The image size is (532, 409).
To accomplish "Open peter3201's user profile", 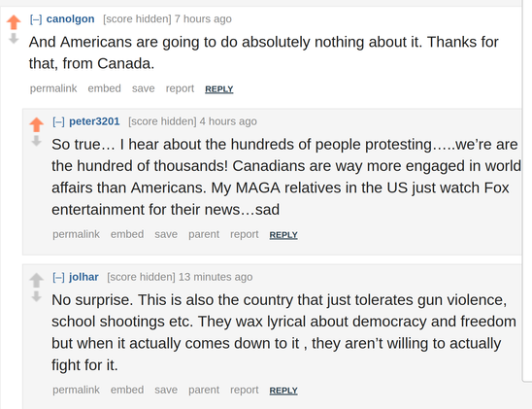I will [94, 121].
